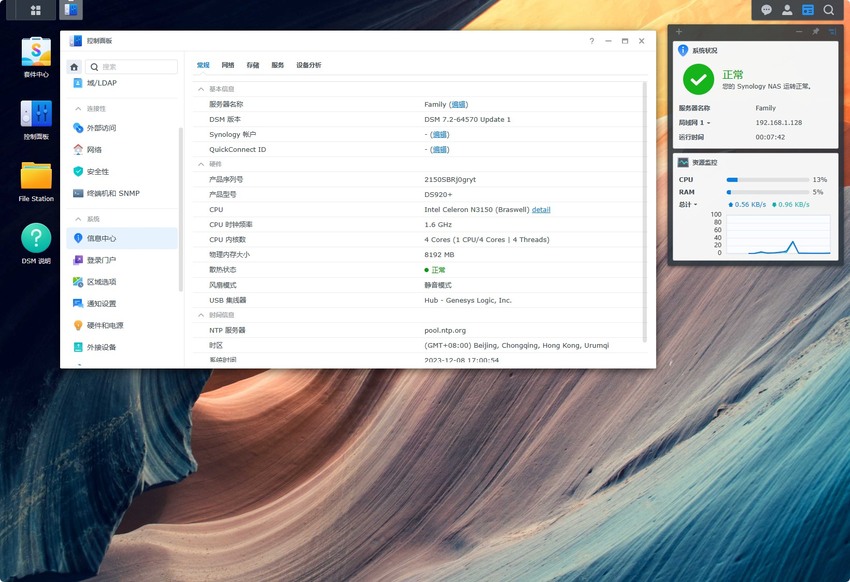Open 域/LDAP in the sidebar
Screen dimensions: 850x582
[121, 83]
